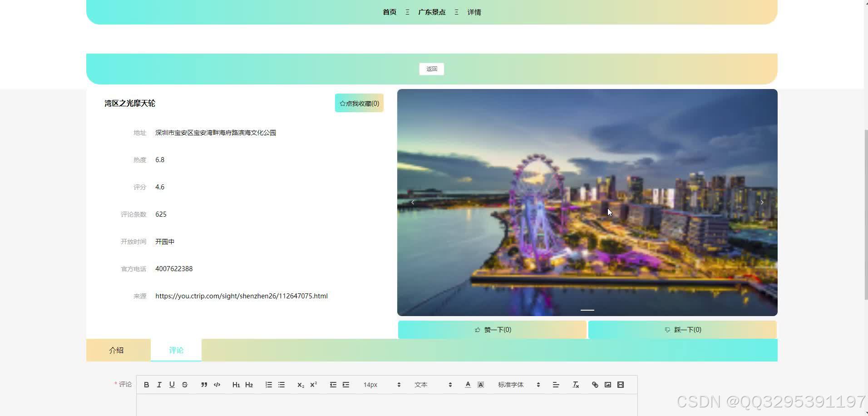Screen dimensions: 868x416
Task: Insert a blockquote in the comment editor
Action: [x=204, y=384]
